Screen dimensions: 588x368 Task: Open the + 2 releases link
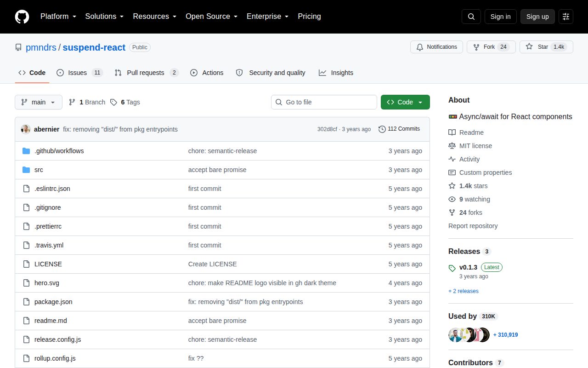(464, 291)
